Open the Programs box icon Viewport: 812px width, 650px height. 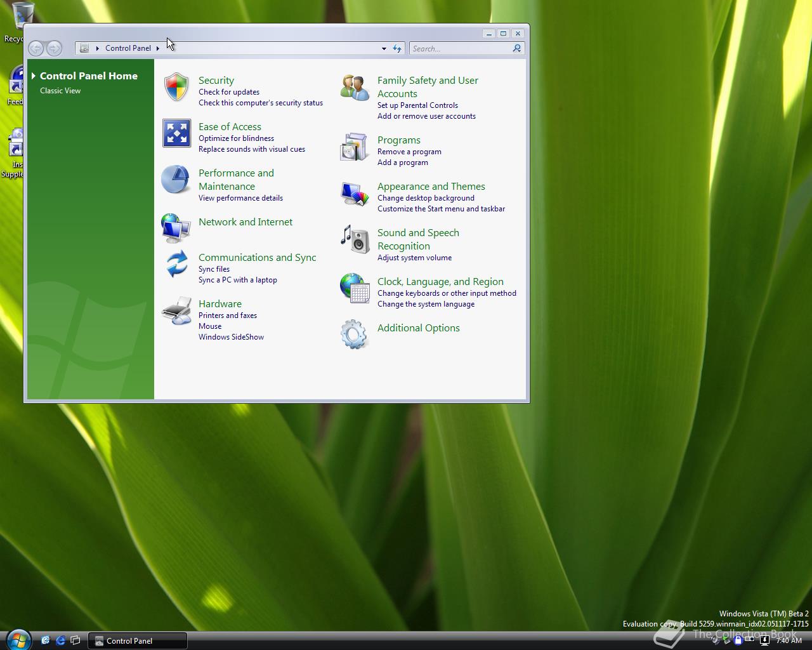click(354, 147)
